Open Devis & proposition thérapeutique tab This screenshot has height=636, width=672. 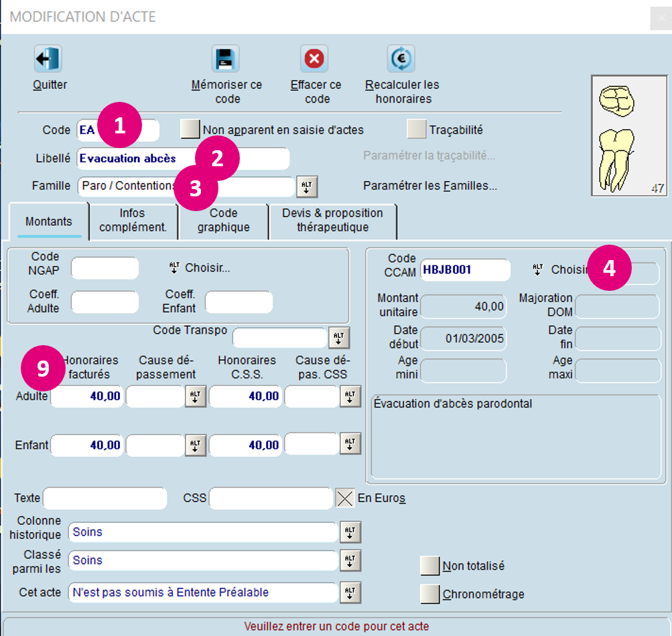[x=332, y=220]
